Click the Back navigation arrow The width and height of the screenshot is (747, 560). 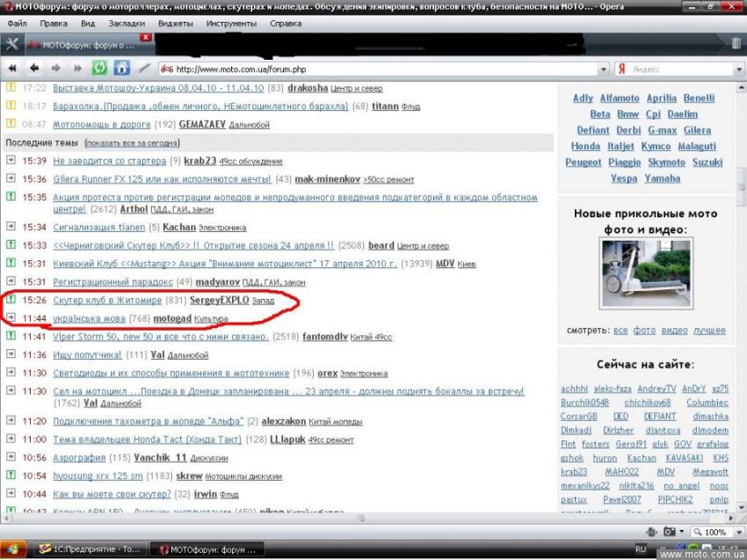(x=34, y=68)
